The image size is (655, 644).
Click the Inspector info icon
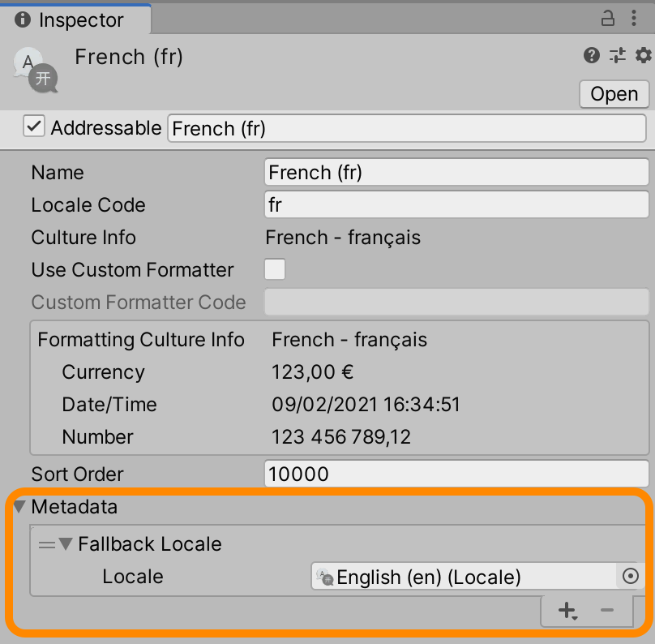(x=22, y=19)
